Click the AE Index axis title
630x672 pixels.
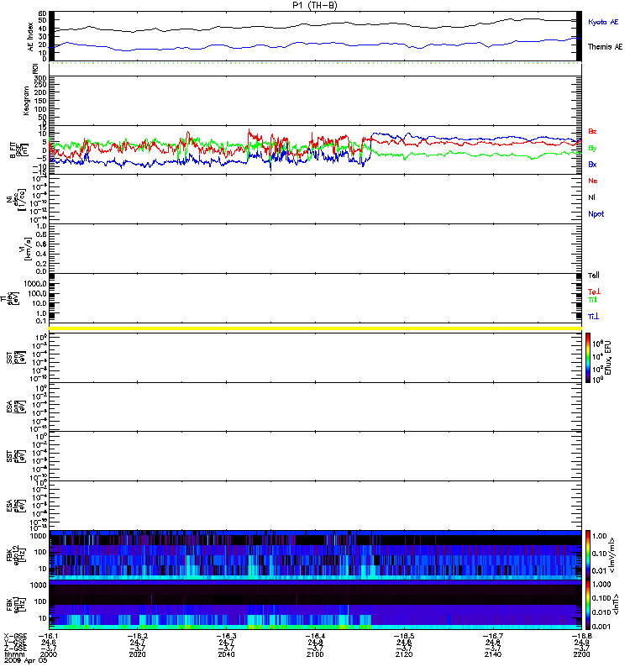[x=30, y=37]
